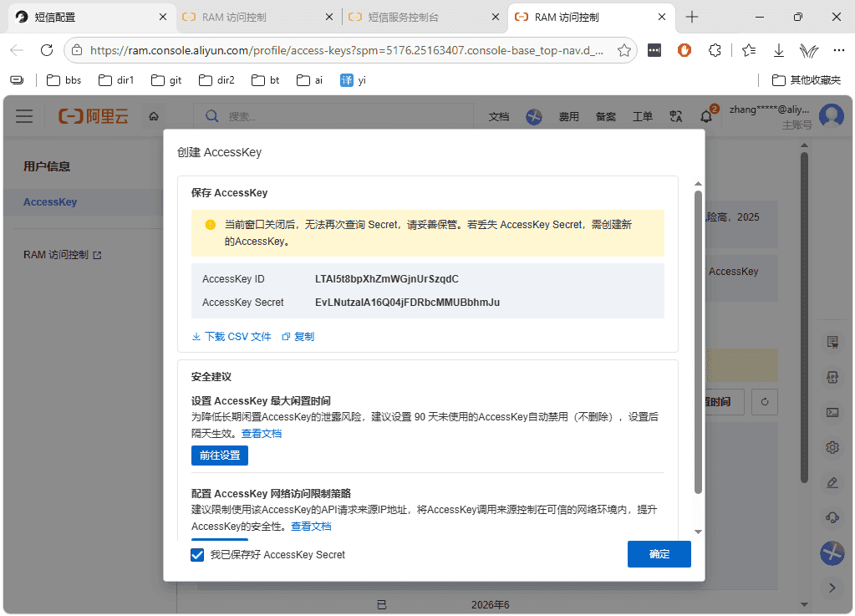The image size is (855, 616).
Task: Click the 阿里云 logo
Action: pos(94,116)
